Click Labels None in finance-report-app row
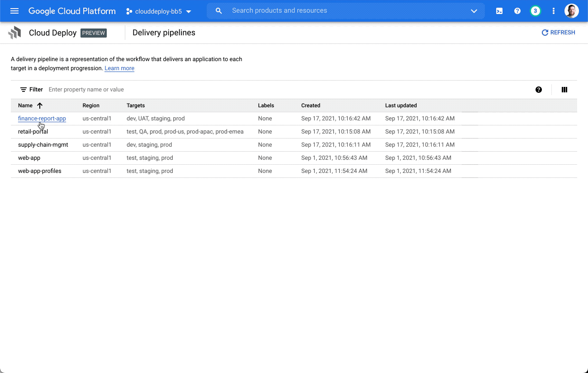588x373 pixels. tap(265, 119)
